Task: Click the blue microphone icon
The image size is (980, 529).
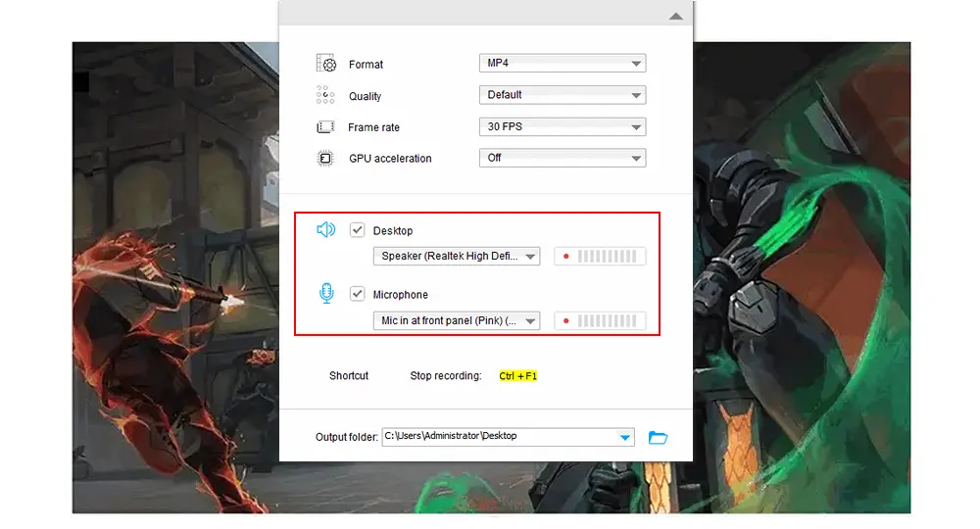Action: click(x=326, y=294)
